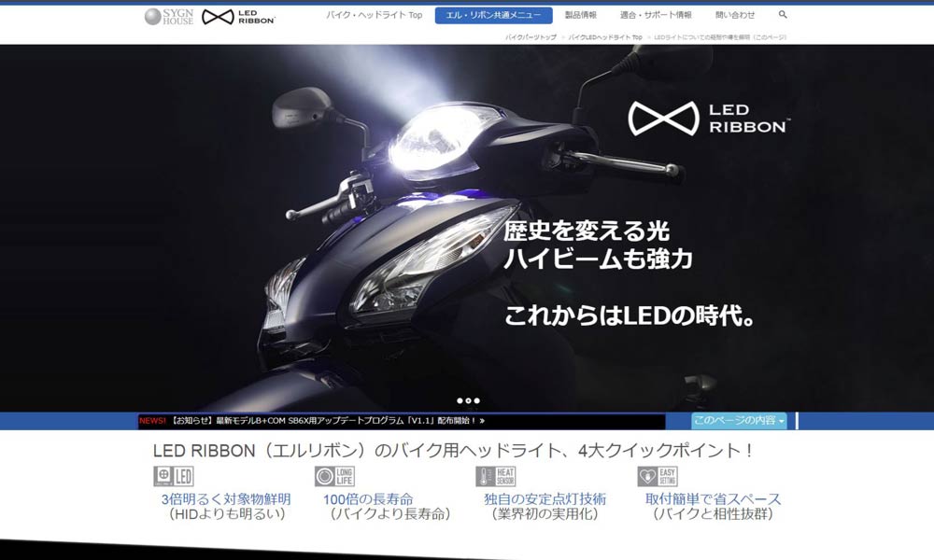This screenshot has height=560, width=934.
Task: Open 独自の安定点灯技術 link
Action: pos(545,499)
